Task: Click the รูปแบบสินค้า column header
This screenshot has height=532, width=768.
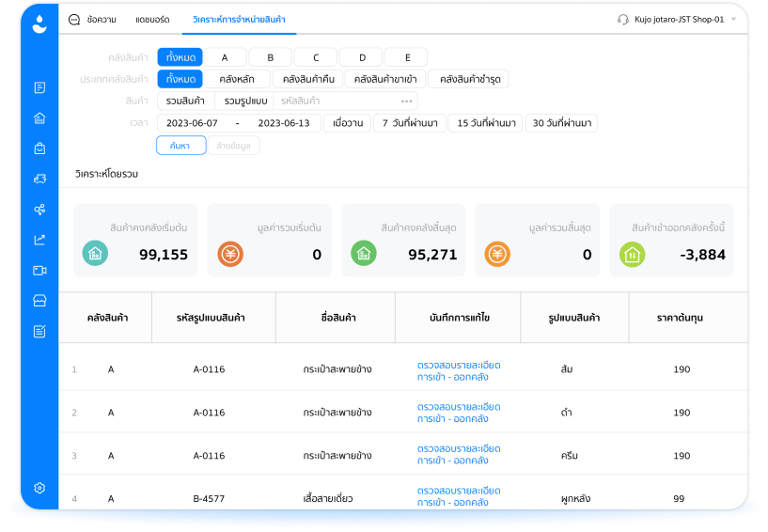Action: point(574,318)
